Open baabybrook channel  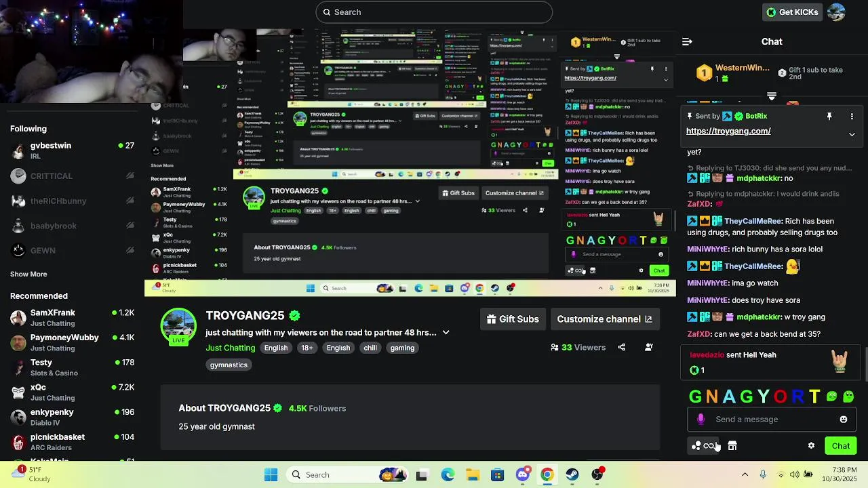72,226
